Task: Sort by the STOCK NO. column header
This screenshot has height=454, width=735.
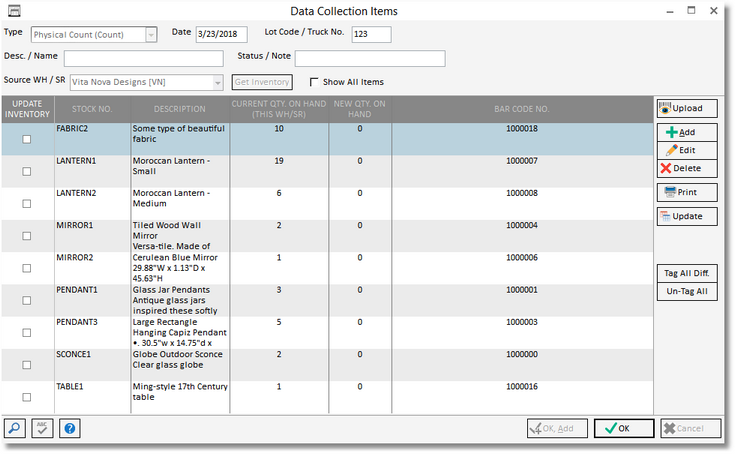Action: click(92, 109)
